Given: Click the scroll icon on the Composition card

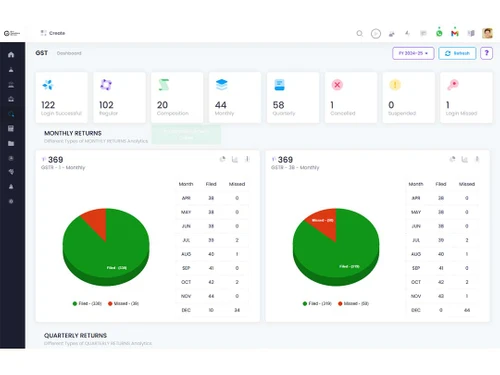Looking at the screenshot, I should [164, 85].
